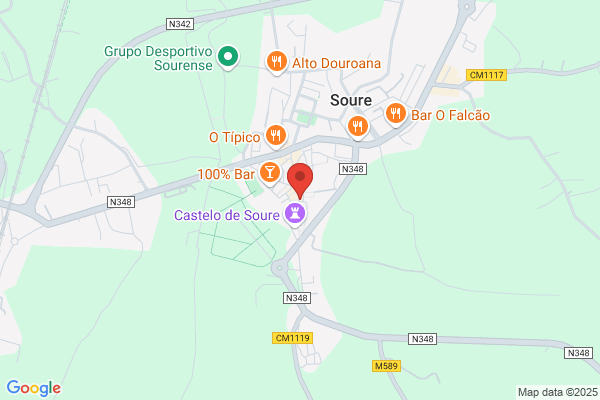The width and height of the screenshot is (600, 400).
Task: Click the N342 road shield
Action: pyautogui.click(x=180, y=24)
